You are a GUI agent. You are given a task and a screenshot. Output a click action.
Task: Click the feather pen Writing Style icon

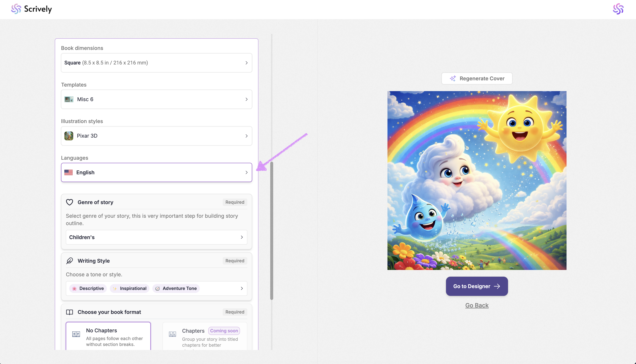[x=69, y=260]
